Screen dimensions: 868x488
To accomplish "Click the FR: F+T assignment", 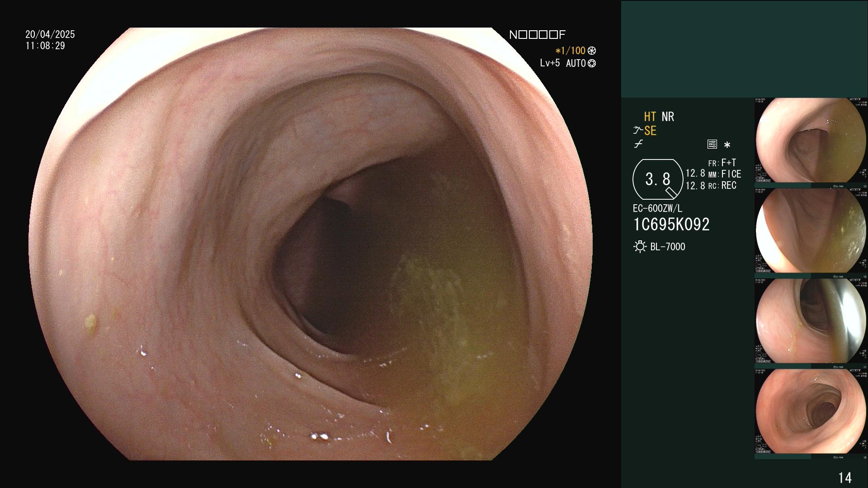I will click(722, 163).
